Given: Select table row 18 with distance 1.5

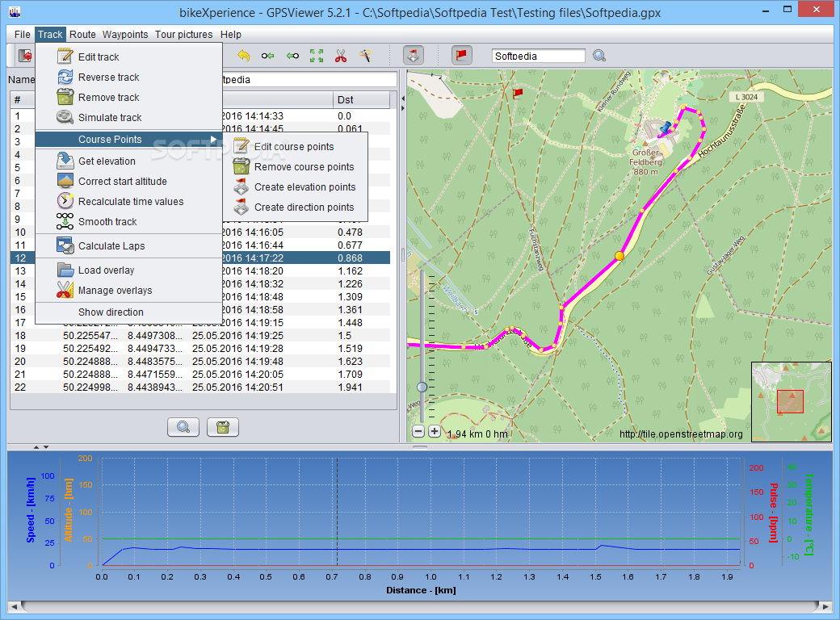Looking at the screenshot, I should pos(199,336).
